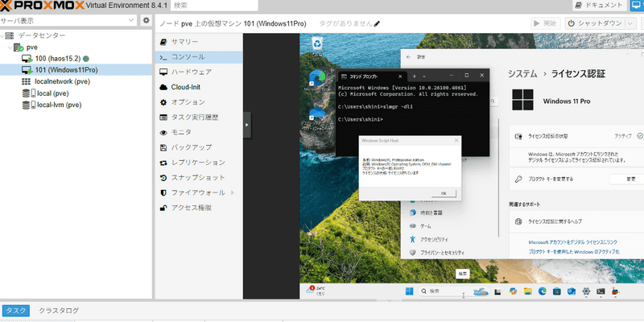
Task: Select 時刻と言語 in the Settings sidebar
Action: 431,213
